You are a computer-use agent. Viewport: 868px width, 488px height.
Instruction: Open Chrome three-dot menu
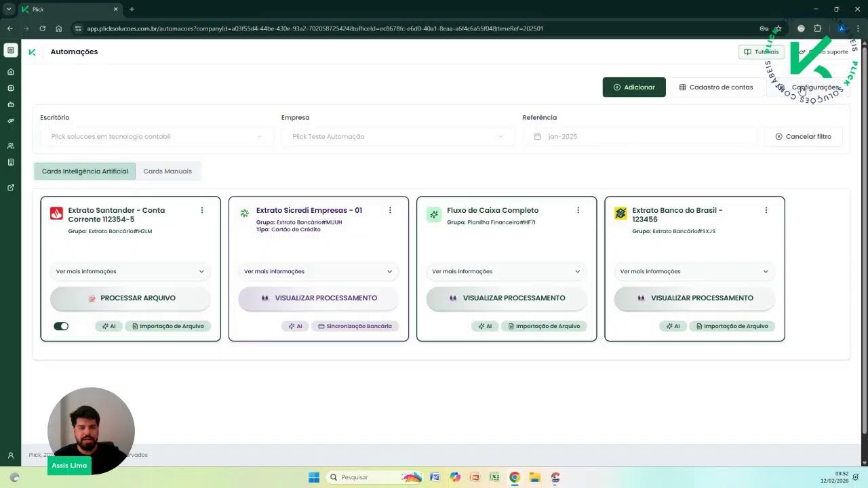click(x=859, y=28)
